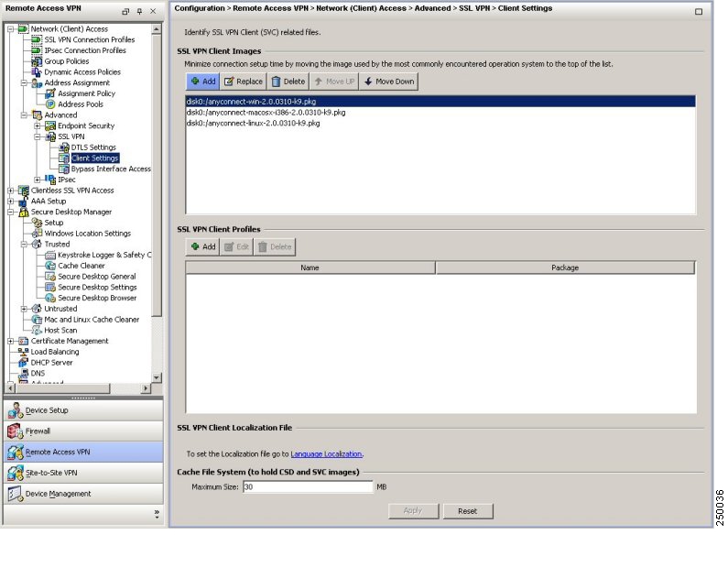
Task: Click the Load Balancing icon
Action: (23, 352)
